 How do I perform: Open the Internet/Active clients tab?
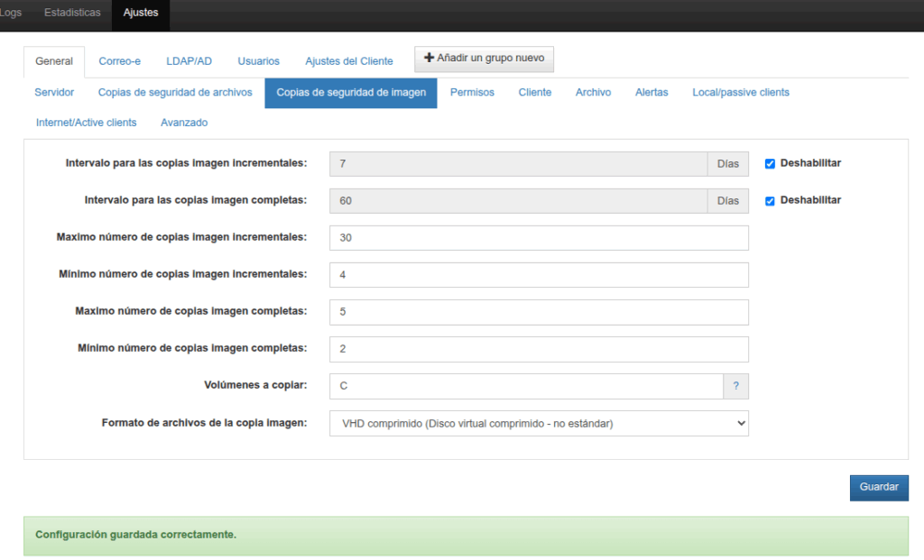click(x=87, y=123)
